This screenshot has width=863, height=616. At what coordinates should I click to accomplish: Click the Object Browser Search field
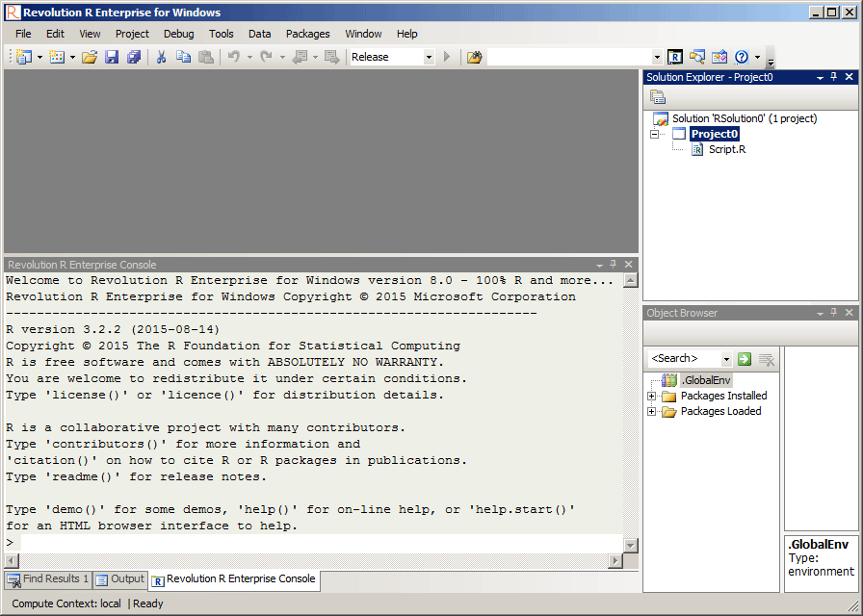(684, 359)
